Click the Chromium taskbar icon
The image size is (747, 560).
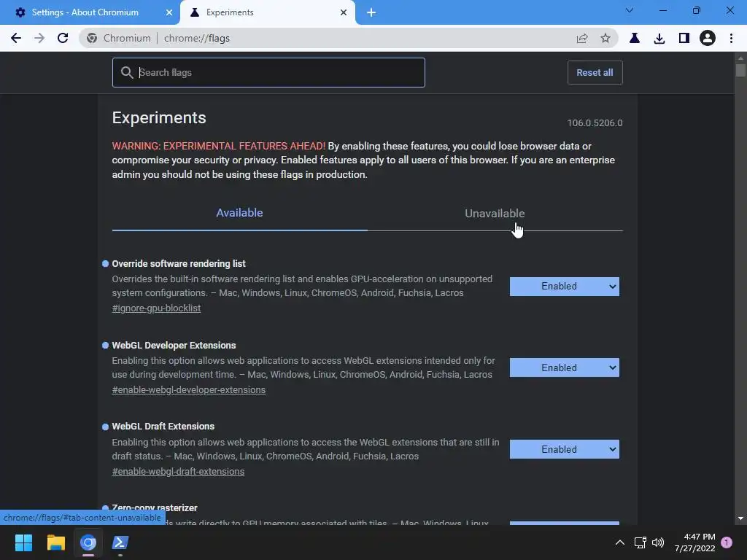pyautogui.click(x=88, y=542)
